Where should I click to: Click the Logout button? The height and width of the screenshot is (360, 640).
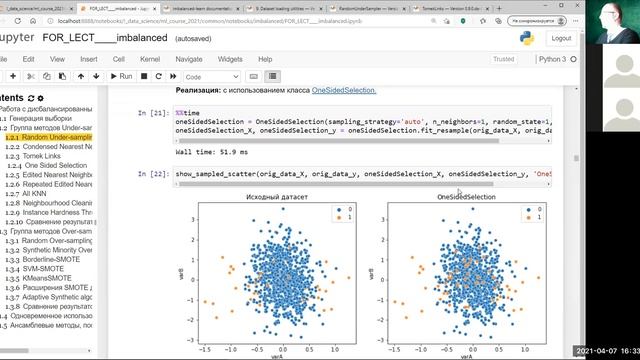(561, 38)
